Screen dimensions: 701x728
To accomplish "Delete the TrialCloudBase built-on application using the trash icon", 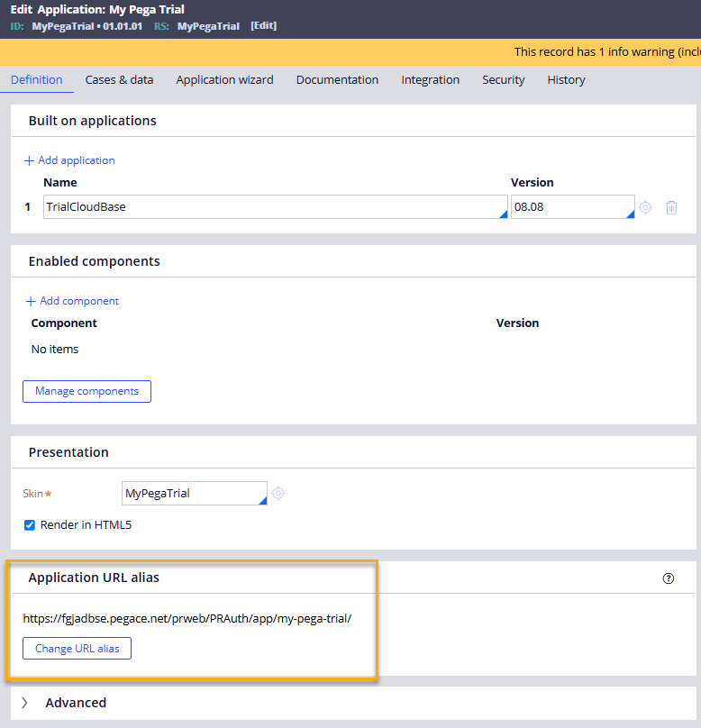I will [x=671, y=207].
